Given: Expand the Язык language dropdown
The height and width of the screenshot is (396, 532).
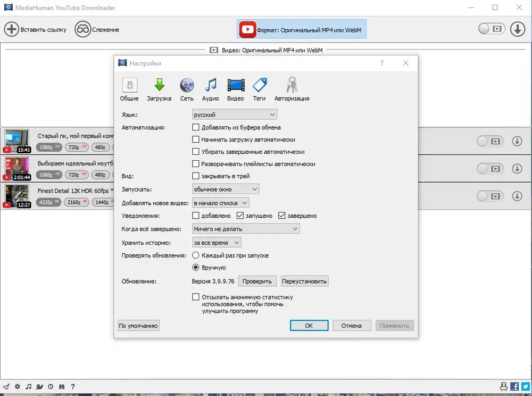Looking at the screenshot, I should pos(235,114).
